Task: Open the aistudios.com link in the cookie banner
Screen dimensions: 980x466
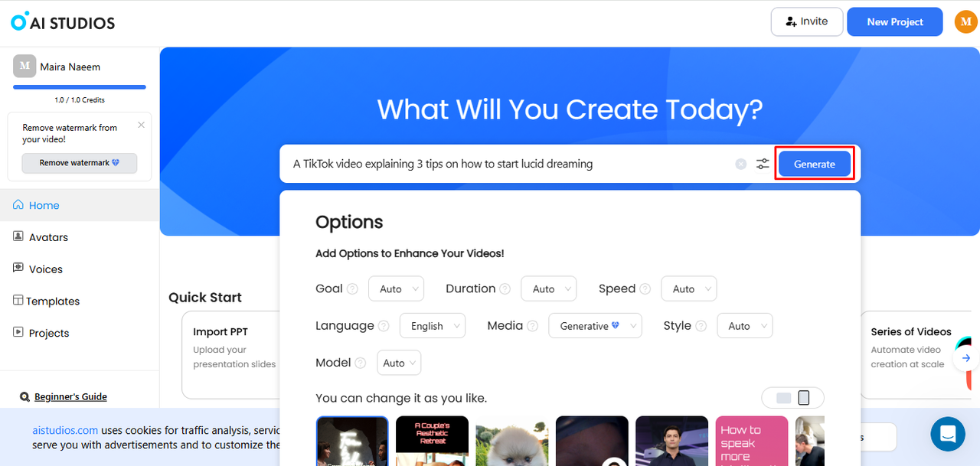Action: click(x=65, y=430)
